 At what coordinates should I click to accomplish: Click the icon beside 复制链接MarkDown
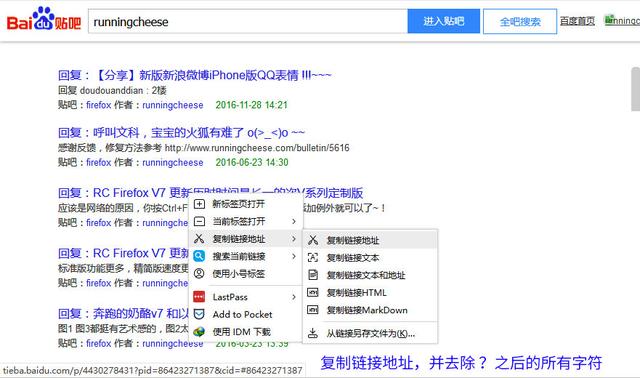coord(313,310)
